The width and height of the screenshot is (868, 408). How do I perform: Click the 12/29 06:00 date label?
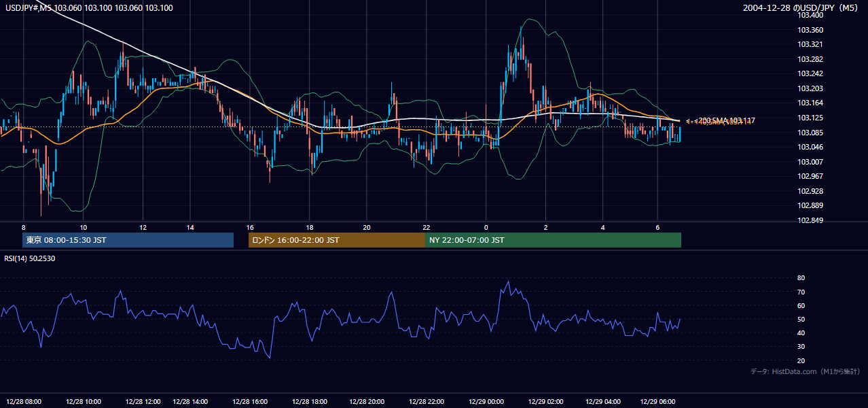659,401
